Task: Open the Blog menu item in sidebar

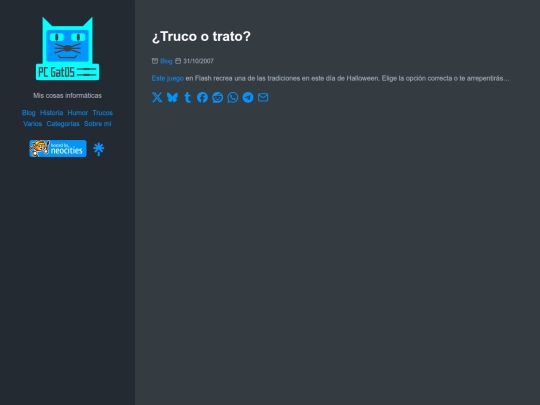Action: [x=29, y=113]
